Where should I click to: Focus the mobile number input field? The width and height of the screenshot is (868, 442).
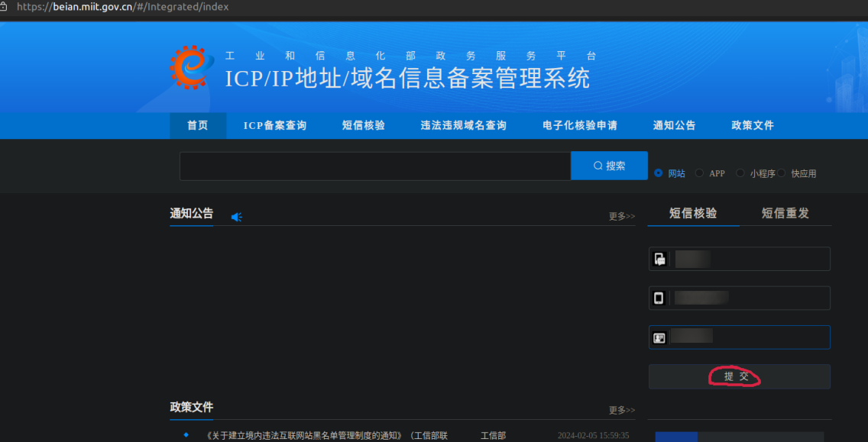740,298
